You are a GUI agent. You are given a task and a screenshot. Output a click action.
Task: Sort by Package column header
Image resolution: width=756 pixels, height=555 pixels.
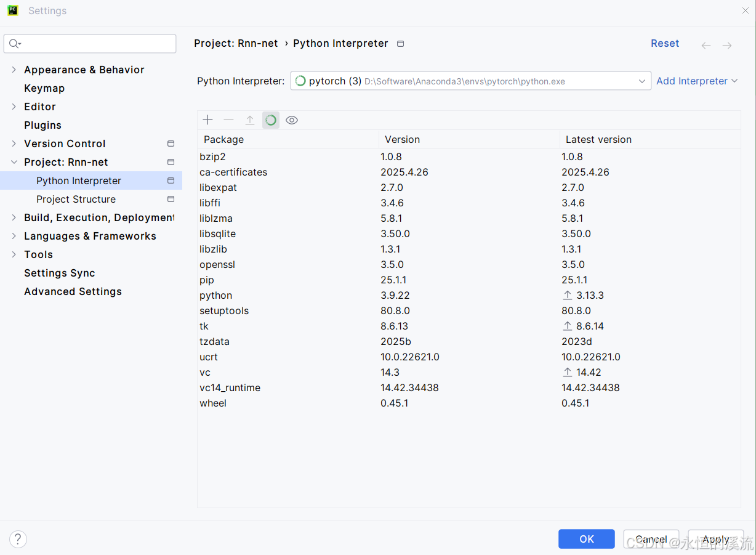coord(288,139)
